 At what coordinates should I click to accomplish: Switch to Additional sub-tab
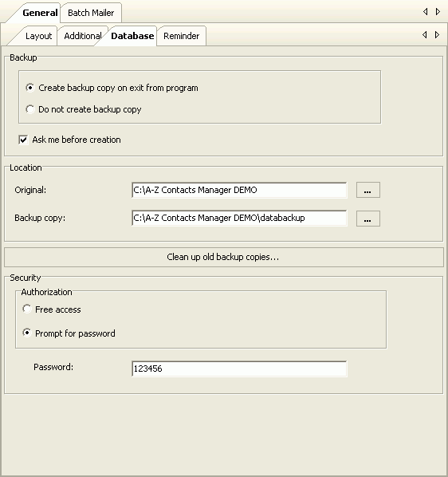(83, 36)
